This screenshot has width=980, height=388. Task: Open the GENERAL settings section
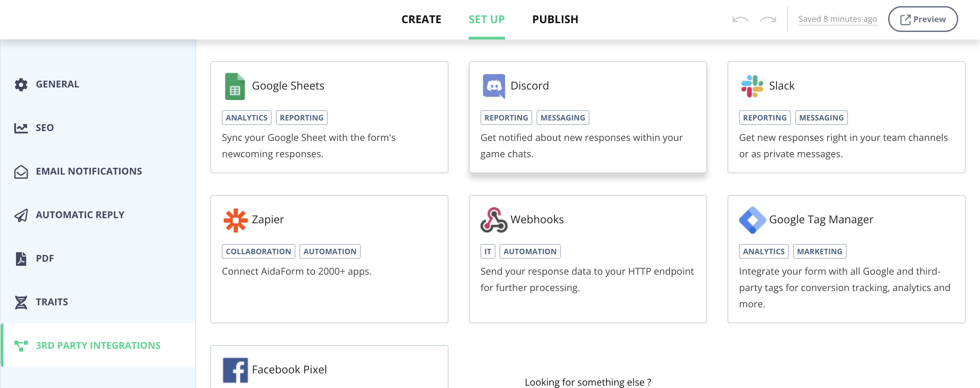click(98, 84)
